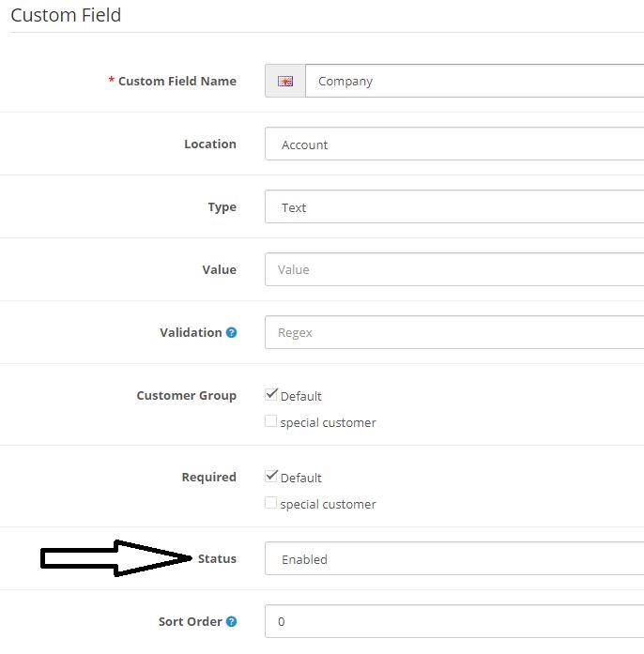Open the Status dropdown showing Enabled
This screenshot has height=654, width=644.
coord(454,558)
